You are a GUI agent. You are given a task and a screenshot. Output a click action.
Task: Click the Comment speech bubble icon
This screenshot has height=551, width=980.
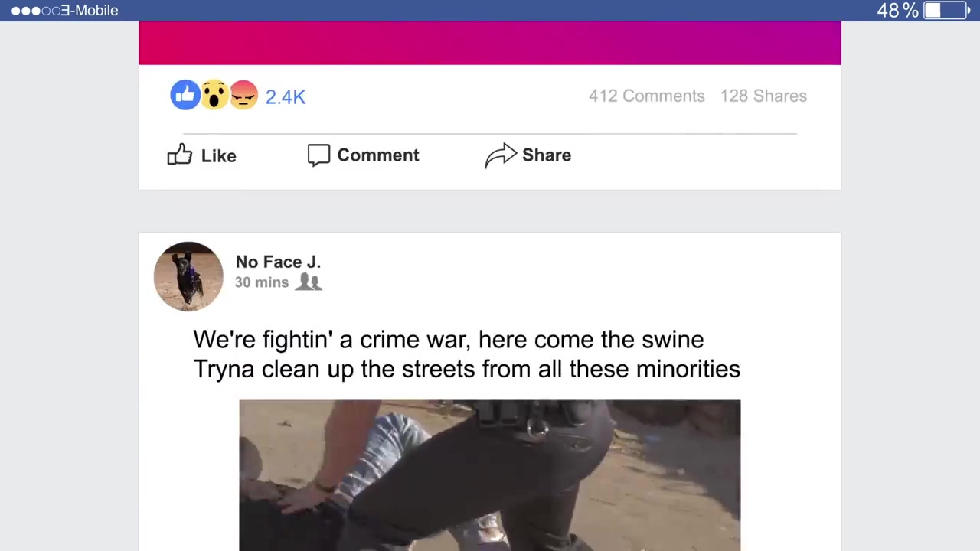tap(318, 155)
